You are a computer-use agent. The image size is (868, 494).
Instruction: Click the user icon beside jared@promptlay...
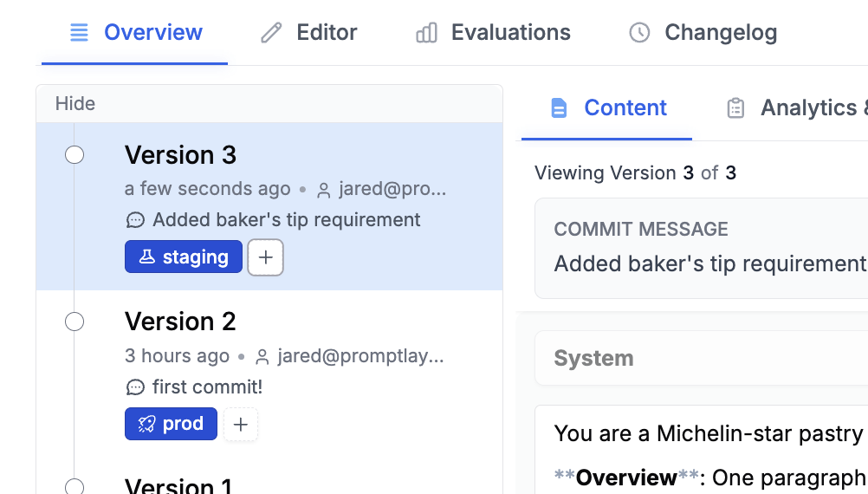(x=262, y=358)
